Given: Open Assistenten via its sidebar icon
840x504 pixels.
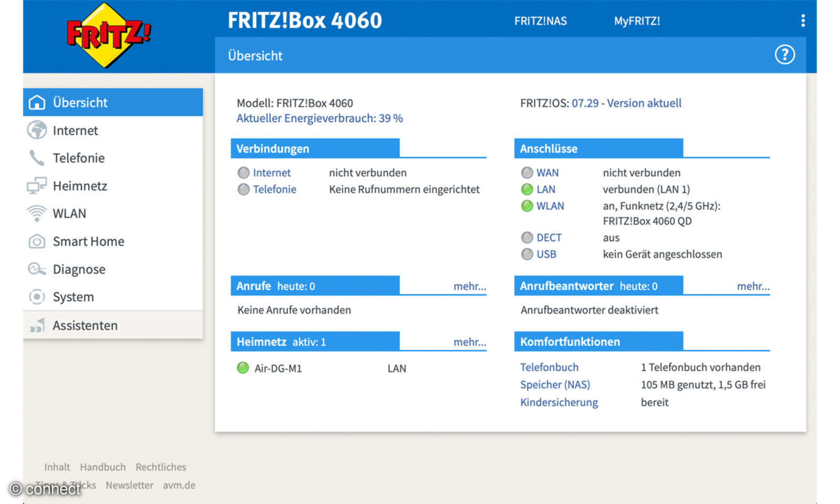Looking at the screenshot, I should pos(37,325).
